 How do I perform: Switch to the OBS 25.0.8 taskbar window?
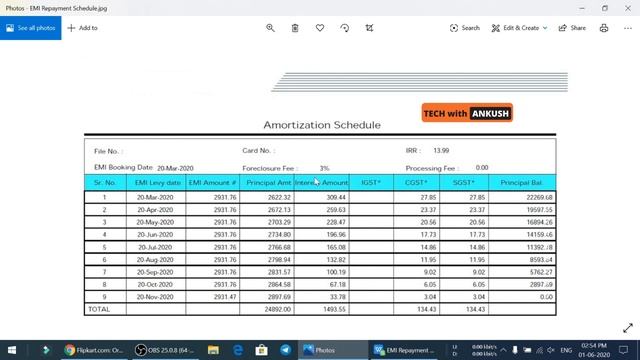(x=165, y=350)
